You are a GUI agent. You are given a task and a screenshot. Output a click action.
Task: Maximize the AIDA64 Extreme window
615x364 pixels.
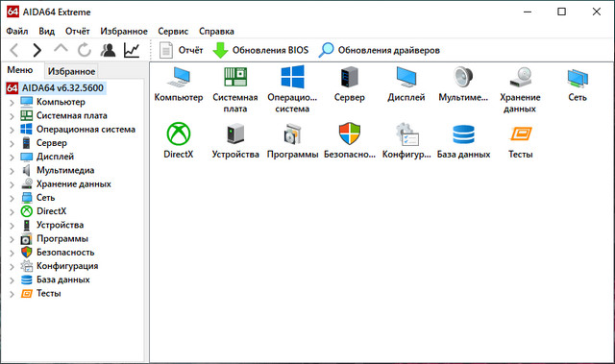pyautogui.click(x=561, y=12)
